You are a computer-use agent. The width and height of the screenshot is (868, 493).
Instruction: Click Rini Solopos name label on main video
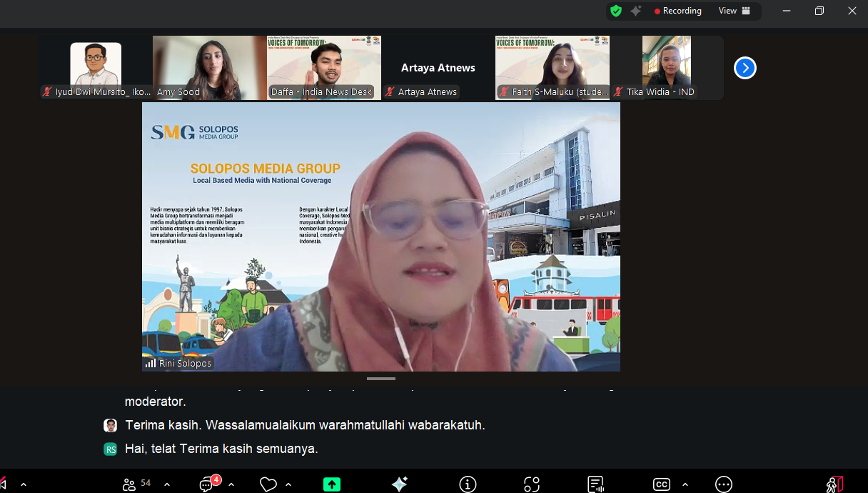point(178,363)
